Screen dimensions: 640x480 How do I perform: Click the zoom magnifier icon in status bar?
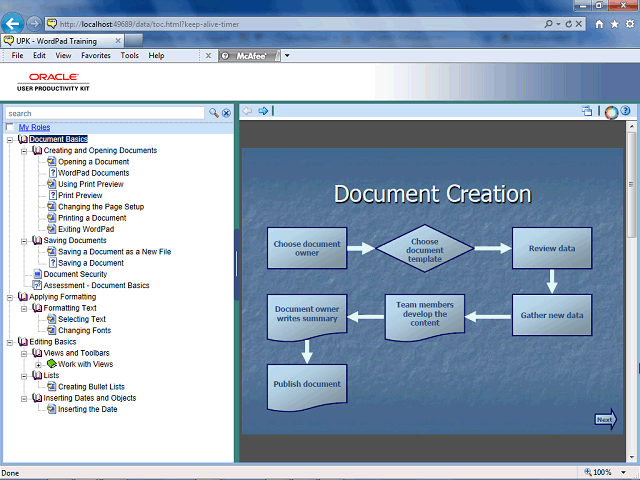[588, 472]
